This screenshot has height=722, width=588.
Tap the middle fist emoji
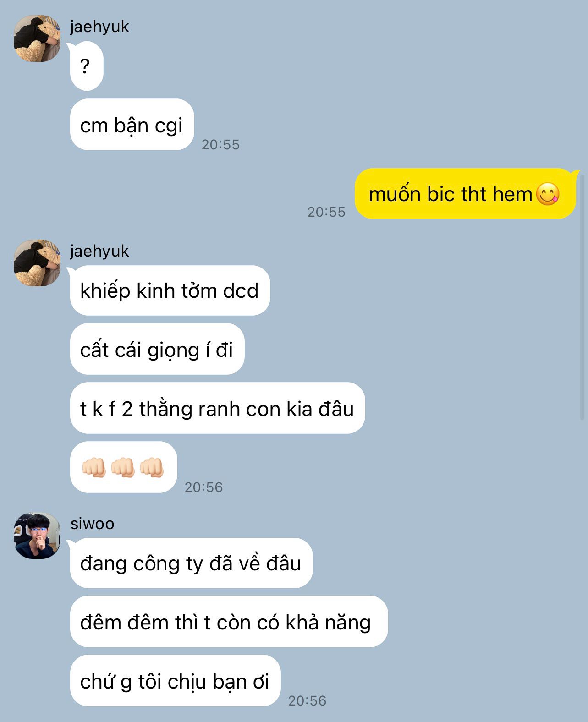point(123,467)
